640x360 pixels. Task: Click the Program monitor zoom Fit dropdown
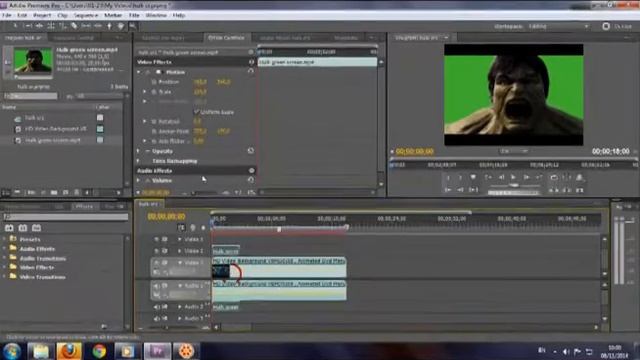click(x=513, y=151)
